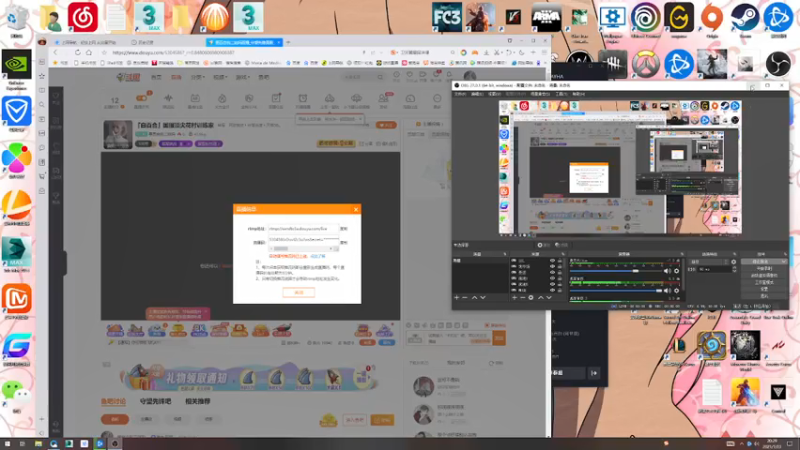Image resolution: width=800 pixels, height=450 pixels.
Task: Toggle lock on the second OBS source
Action: pos(560,266)
